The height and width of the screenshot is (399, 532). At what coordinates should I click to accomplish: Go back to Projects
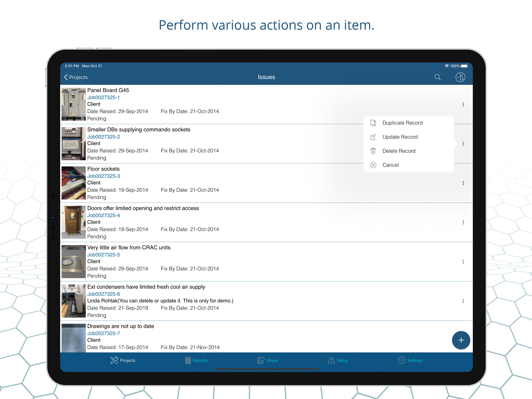pyautogui.click(x=76, y=77)
